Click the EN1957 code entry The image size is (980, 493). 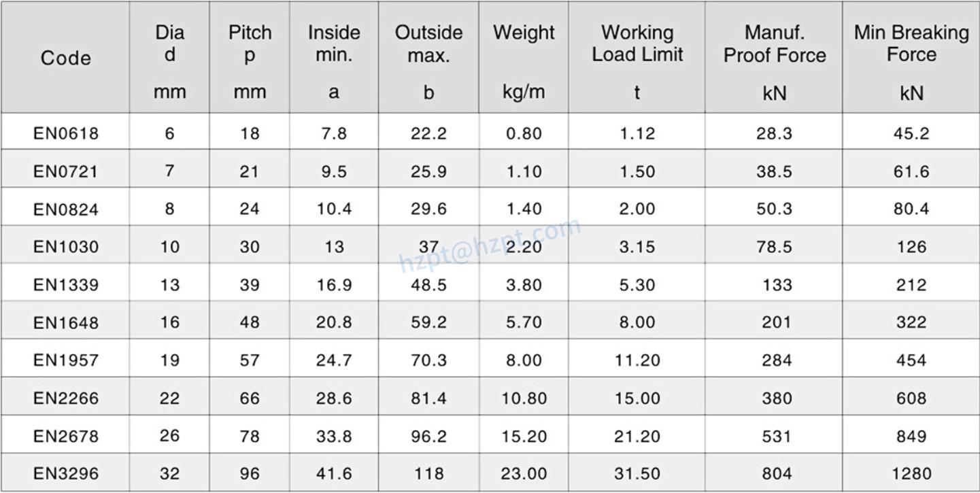(66, 360)
